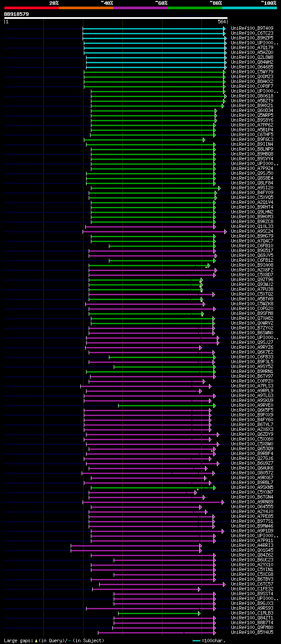Select hit label UniRef100_B8AKX2
The image size is (281, 644).
(252, 82)
